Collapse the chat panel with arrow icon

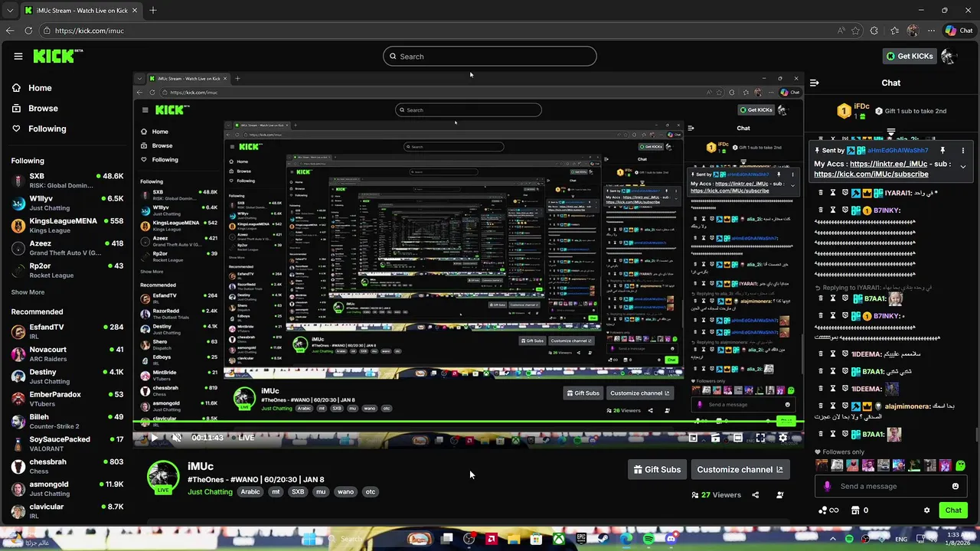pos(815,83)
